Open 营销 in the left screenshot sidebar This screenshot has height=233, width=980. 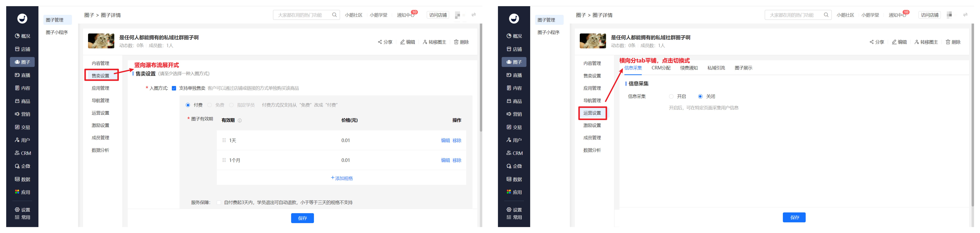tap(22, 114)
